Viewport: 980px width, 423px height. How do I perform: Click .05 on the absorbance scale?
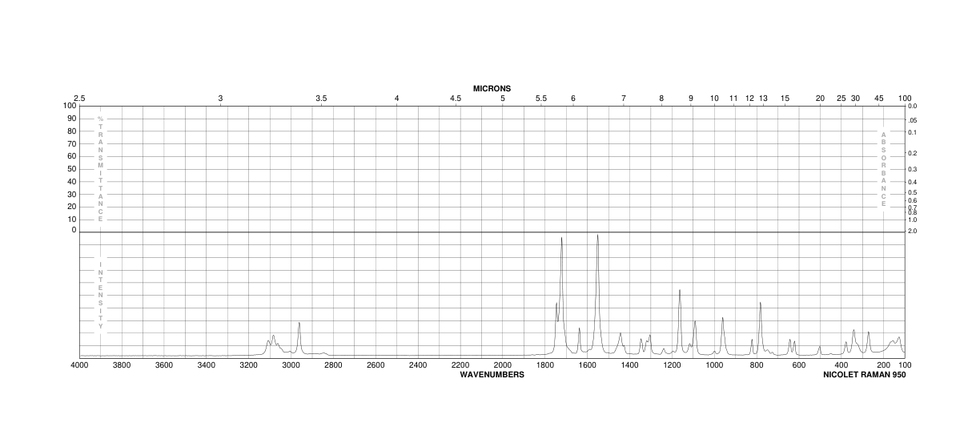[x=914, y=119]
